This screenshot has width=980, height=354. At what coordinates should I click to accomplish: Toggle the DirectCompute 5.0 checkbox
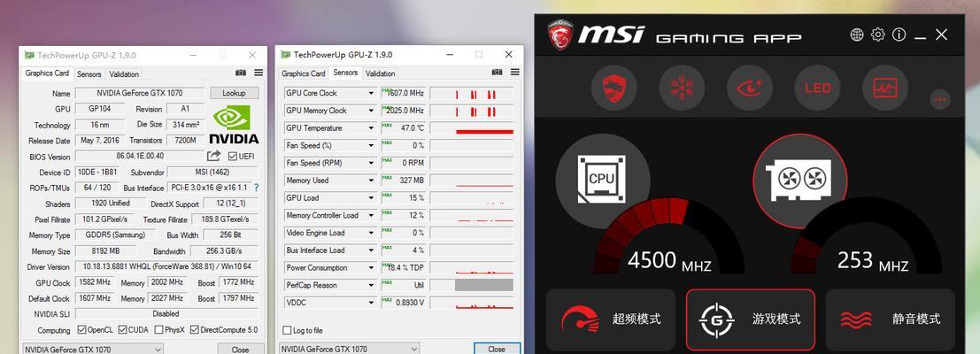tap(195, 329)
